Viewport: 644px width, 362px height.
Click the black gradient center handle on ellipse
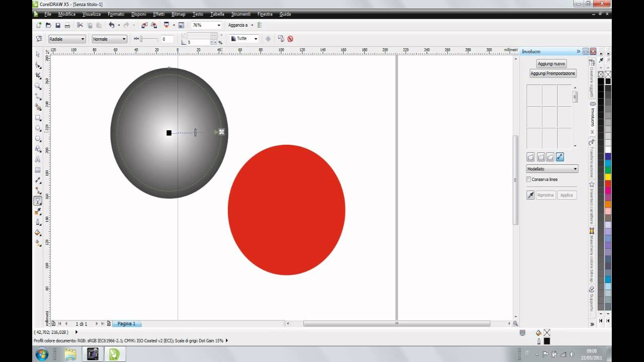pos(169,133)
